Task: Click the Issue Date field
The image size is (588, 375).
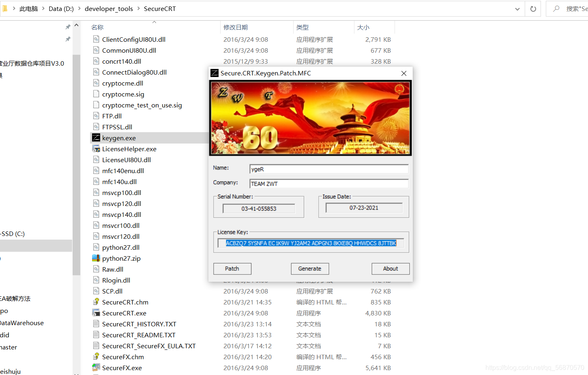Action: [x=364, y=208]
